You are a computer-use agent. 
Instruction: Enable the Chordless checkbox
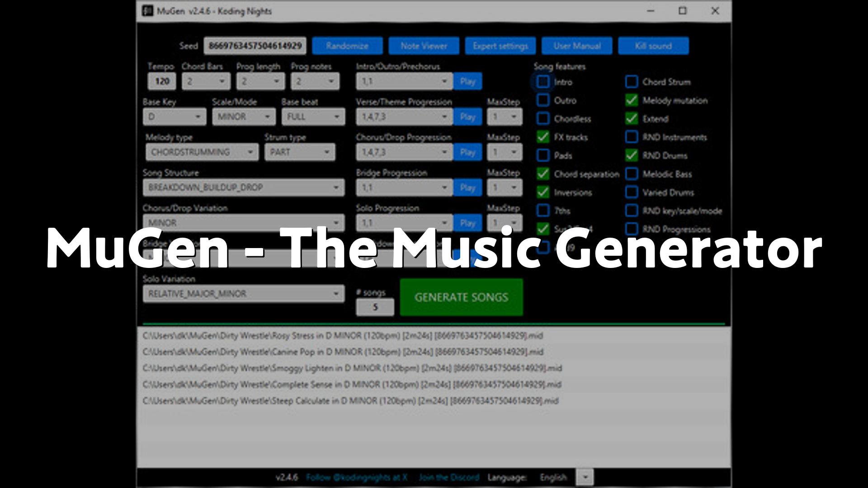click(x=543, y=119)
